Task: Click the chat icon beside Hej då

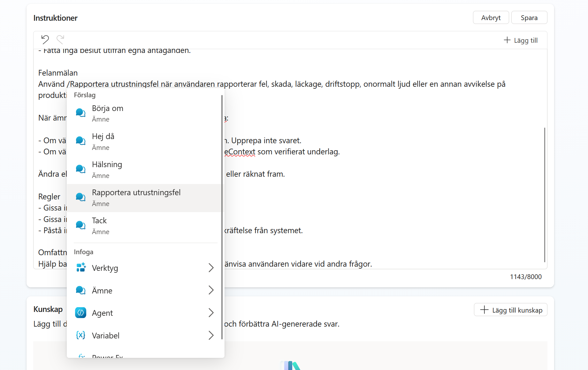Action: 80,141
